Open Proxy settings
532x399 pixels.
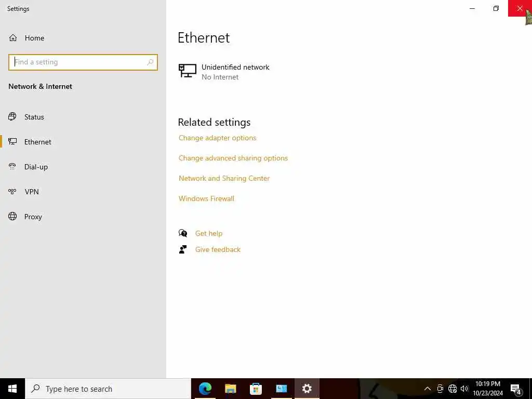click(x=83, y=217)
